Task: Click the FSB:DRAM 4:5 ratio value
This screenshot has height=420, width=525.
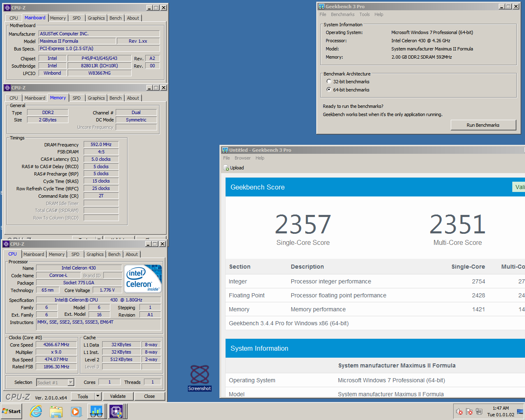Action: coord(101,152)
